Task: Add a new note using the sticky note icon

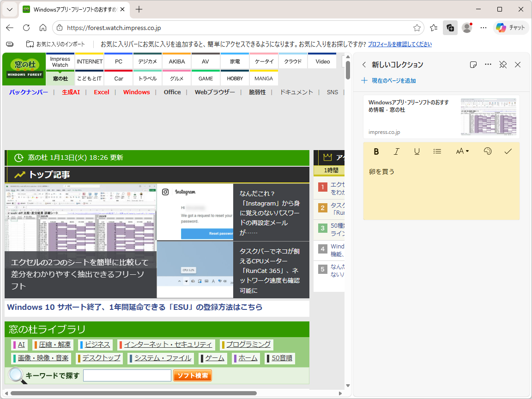Action: [473, 65]
